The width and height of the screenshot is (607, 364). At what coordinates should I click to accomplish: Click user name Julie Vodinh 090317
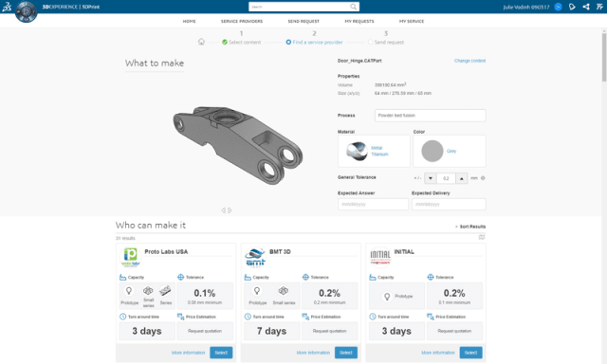[526, 7]
